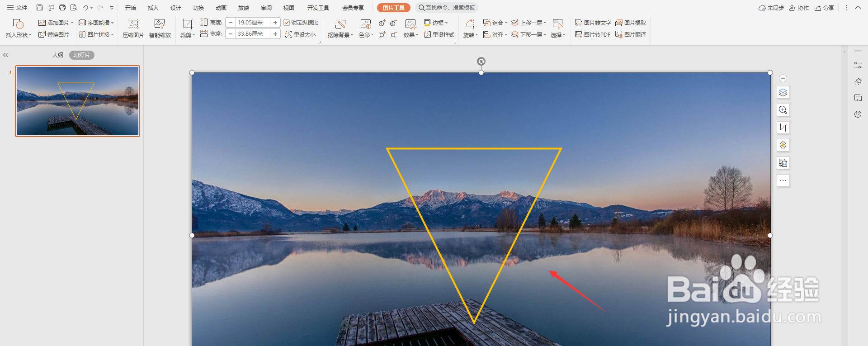Click 重设大小 reset size button
Viewport: 868px width, 346px height.
pyautogui.click(x=300, y=34)
